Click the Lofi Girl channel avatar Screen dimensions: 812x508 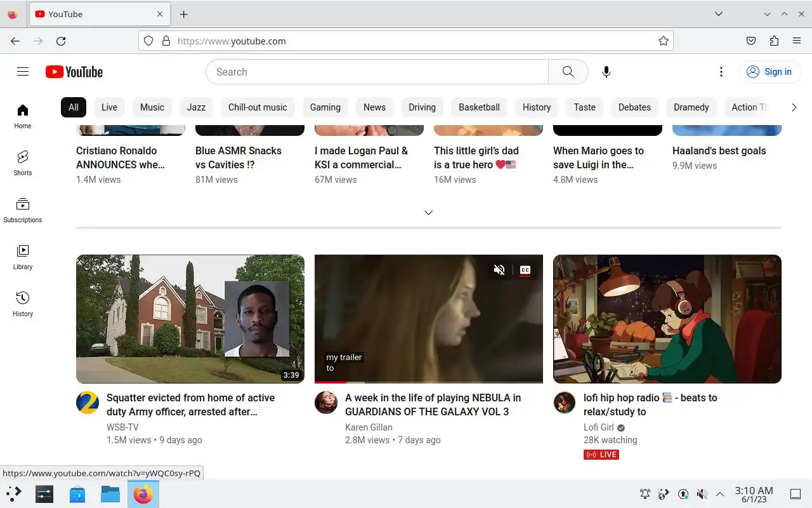(x=565, y=403)
